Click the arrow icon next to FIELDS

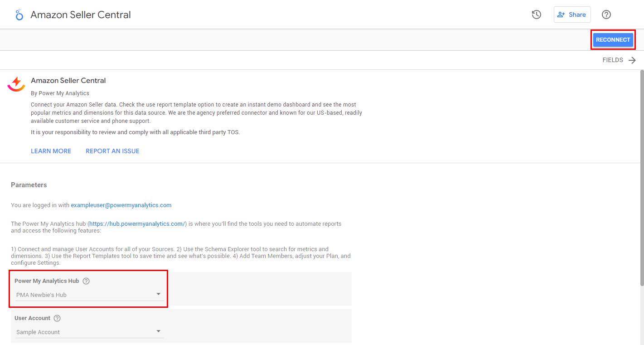[x=632, y=60]
